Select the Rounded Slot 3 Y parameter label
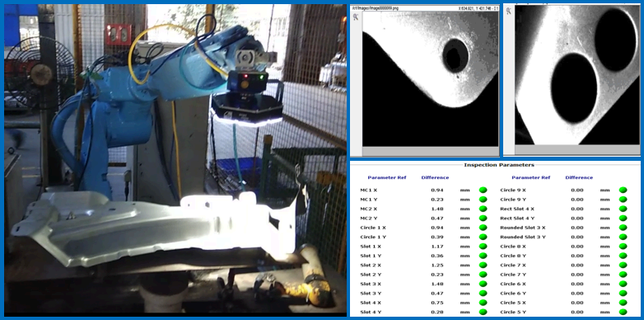The height and width of the screenshot is (320, 644). (x=523, y=237)
